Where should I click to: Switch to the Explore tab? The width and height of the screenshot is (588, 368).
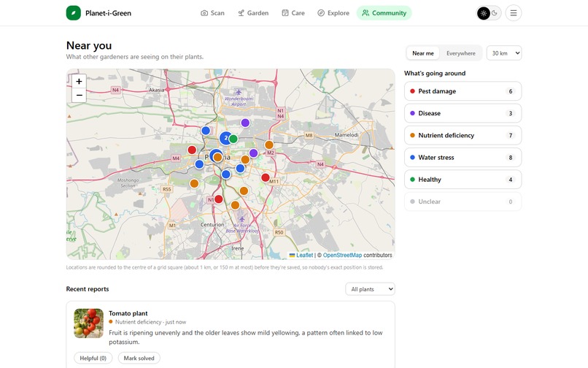coord(333,13)
